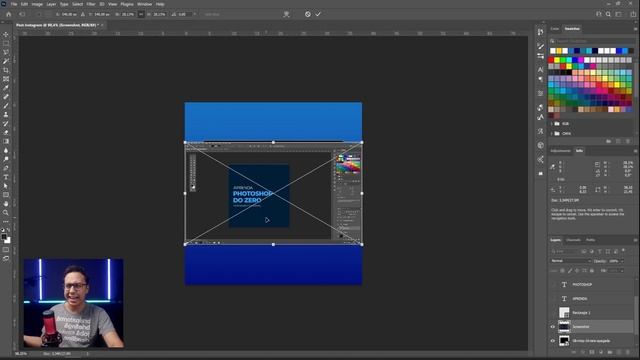Click the Home icon in options bar
This screenshot has height=360, width=640.
[x=9, y=14]
